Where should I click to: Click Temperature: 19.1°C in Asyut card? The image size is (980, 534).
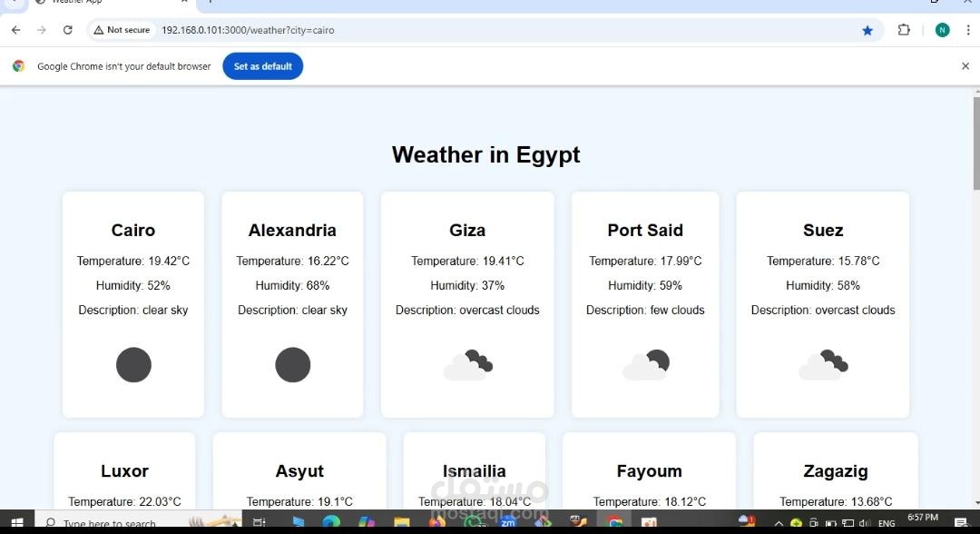[x=299, y=501]
